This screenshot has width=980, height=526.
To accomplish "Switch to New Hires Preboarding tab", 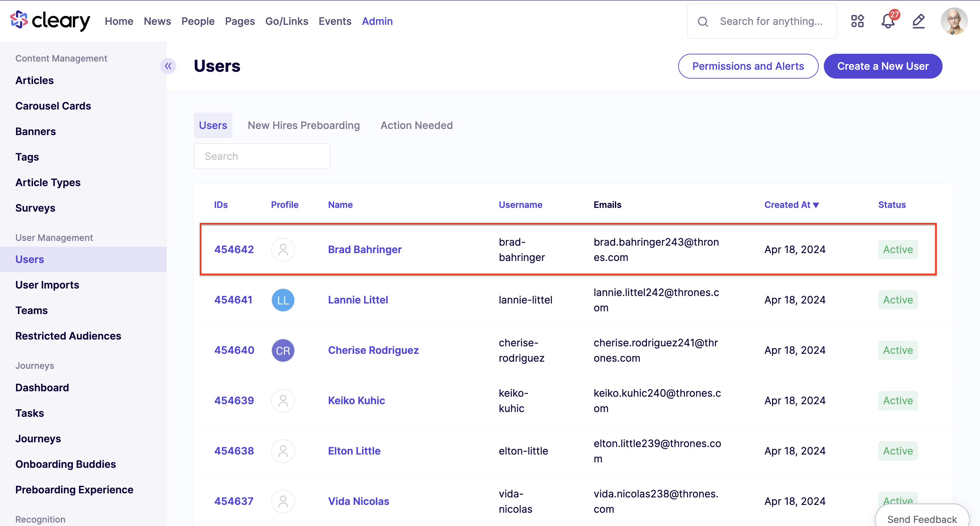I will point(304,125).
